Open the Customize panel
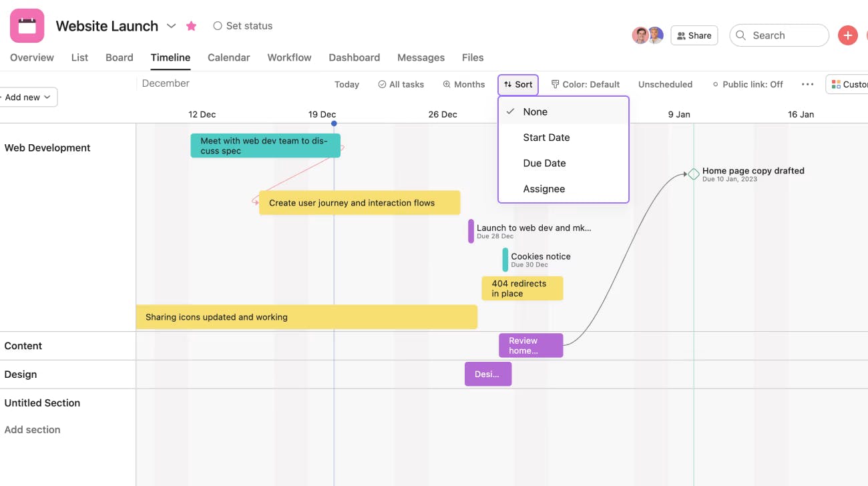Image resolution: width=868 pixels, height=486 pixels. 849,84
